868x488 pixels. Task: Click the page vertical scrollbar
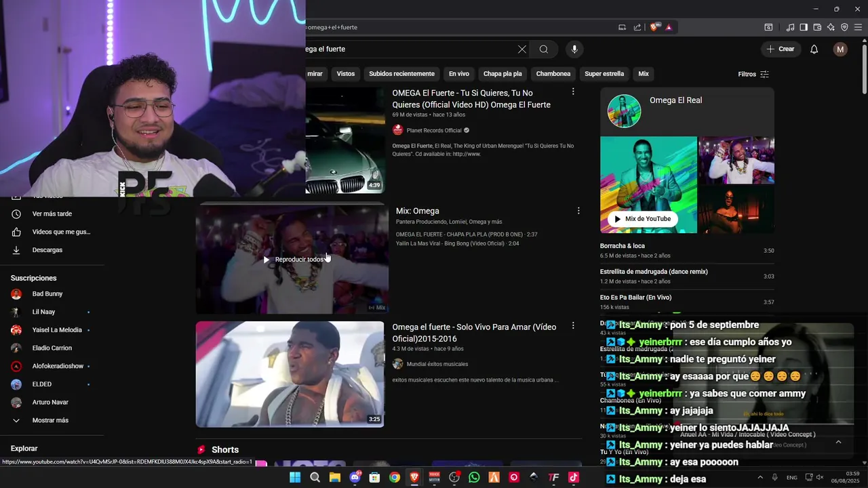864,68
